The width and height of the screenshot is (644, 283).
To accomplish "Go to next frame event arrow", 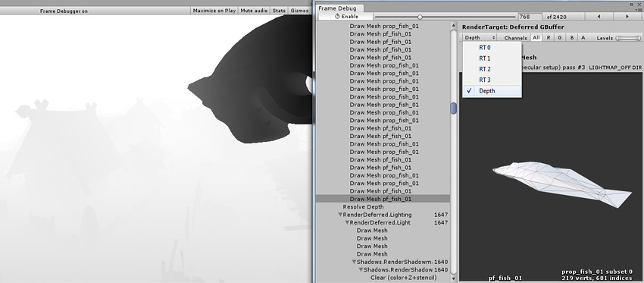I will [x=627, y=17].
